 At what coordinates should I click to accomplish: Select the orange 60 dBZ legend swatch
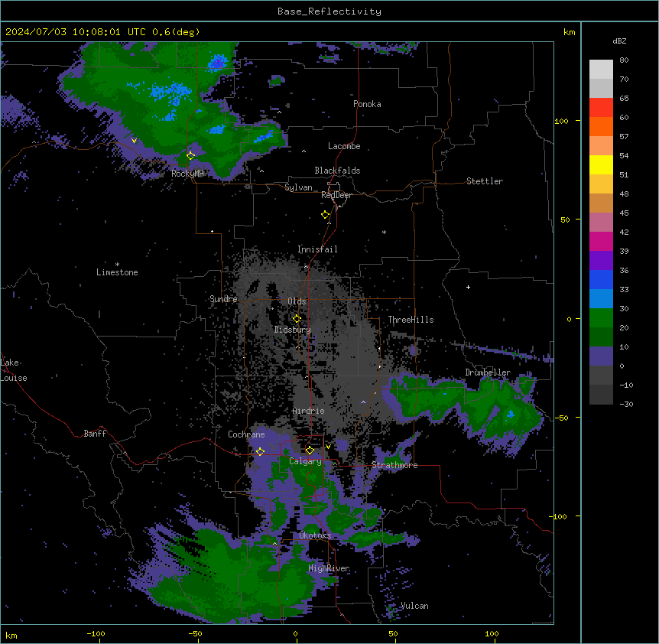click(x=601, y=126)
